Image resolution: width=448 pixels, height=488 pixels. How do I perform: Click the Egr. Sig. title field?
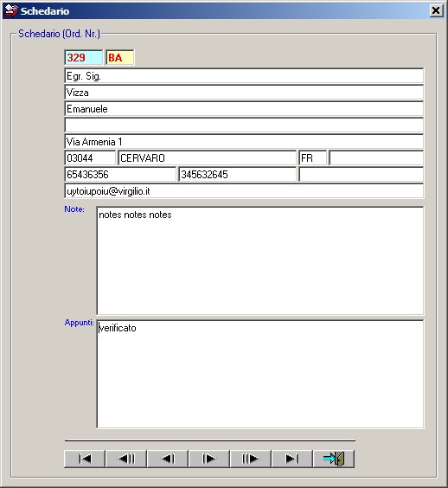(244, 76)
